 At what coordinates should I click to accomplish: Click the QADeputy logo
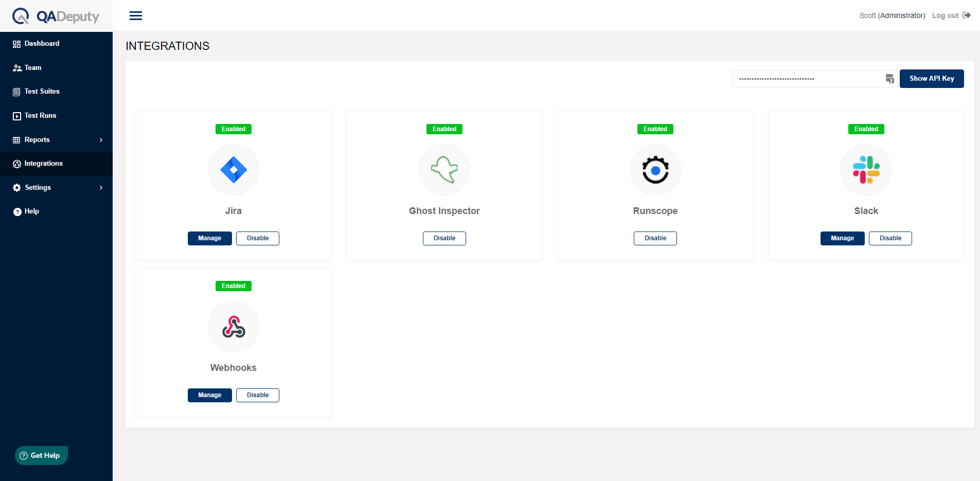56,16
